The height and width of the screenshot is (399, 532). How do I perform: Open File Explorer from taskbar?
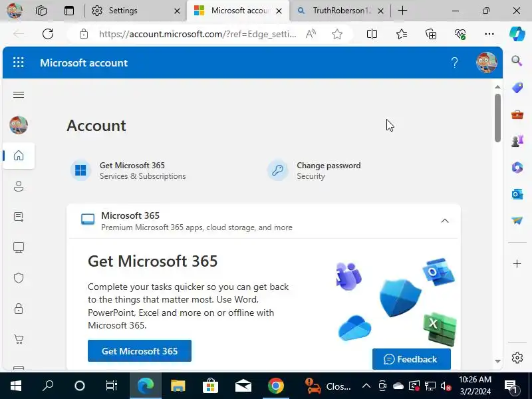tap(178, 386)
